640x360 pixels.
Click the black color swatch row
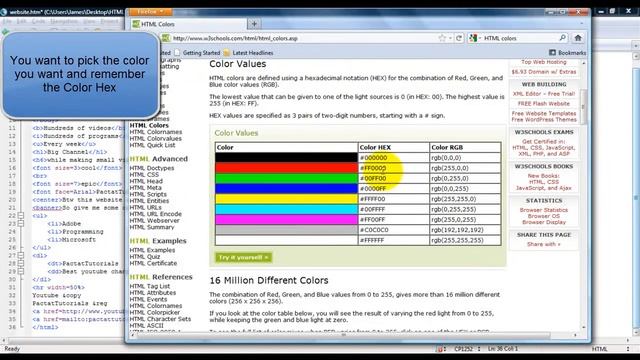(286, 158)
